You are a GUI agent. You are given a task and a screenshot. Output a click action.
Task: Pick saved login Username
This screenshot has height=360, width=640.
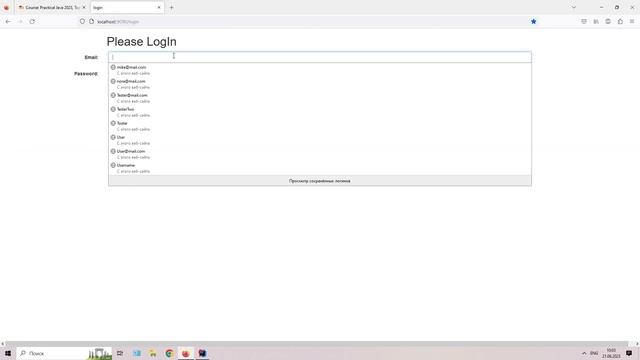coord(320,168)
